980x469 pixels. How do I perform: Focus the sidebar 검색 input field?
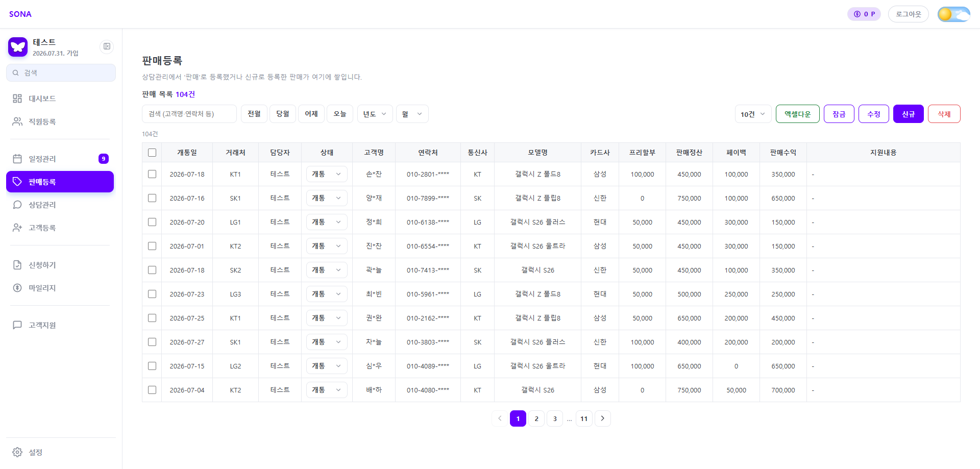coord(61,73)
